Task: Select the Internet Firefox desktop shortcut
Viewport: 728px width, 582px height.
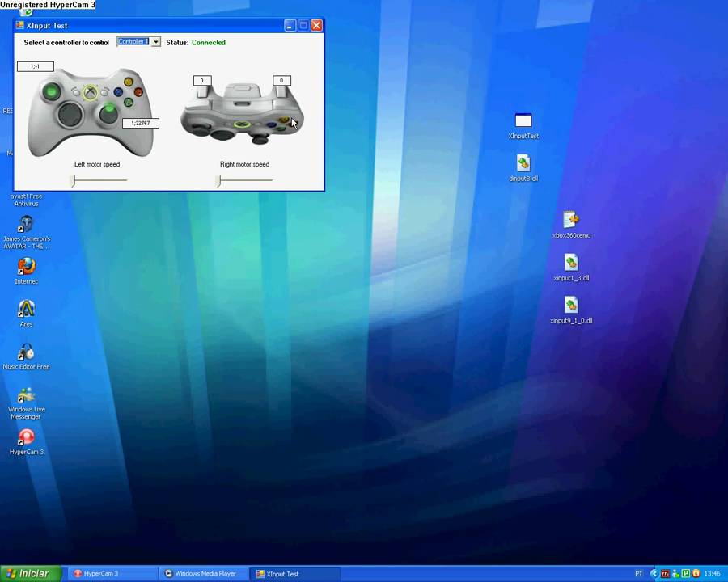Action: [27, 271]
